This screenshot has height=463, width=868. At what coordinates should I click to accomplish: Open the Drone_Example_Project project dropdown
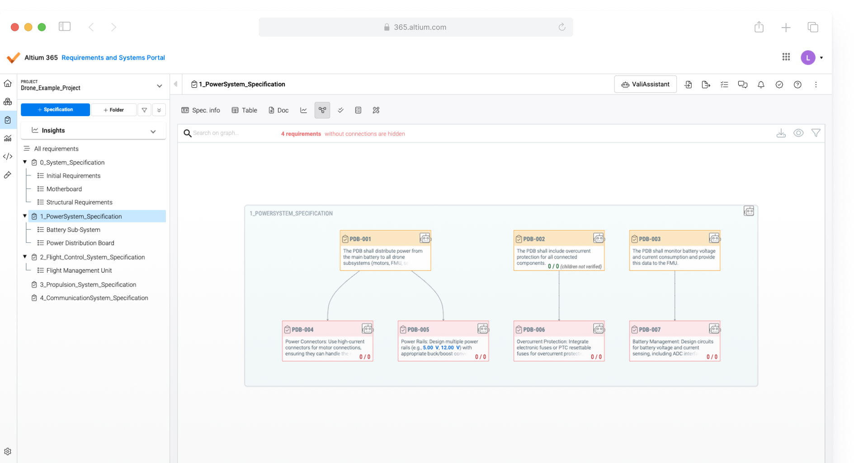[159, 86]
